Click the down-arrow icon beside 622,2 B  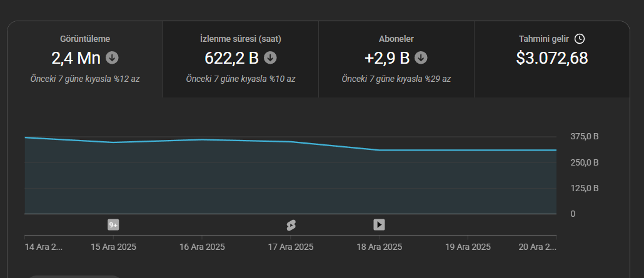[x=270, y=58]
